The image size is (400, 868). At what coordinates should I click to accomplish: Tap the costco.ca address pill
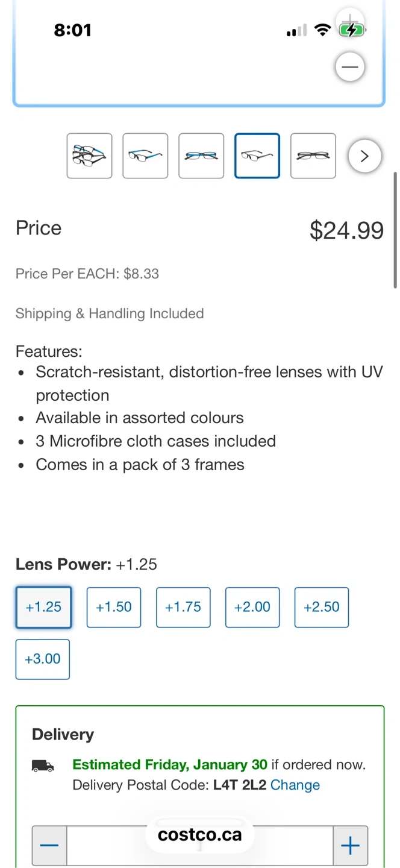[200, 835]
